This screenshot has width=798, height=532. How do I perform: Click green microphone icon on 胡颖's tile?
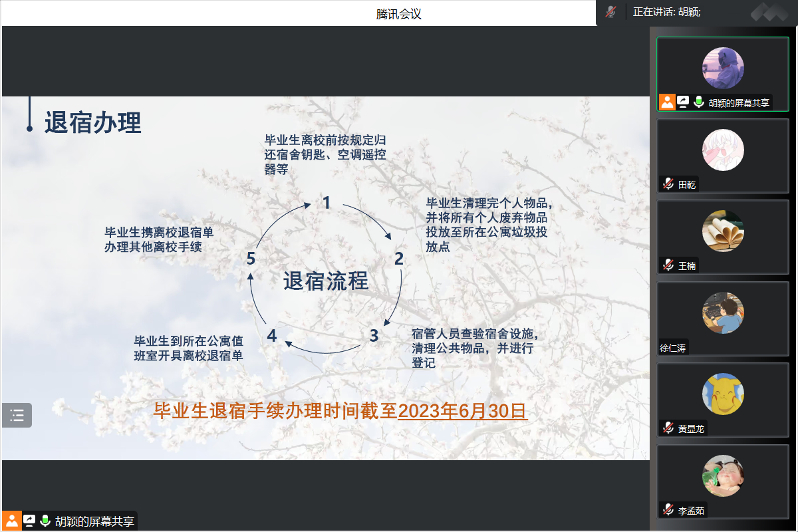(698, 102)
